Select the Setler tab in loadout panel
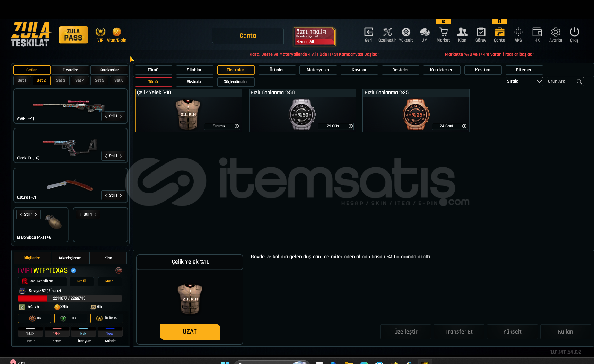The image size is (594, 364). point(32,70)
